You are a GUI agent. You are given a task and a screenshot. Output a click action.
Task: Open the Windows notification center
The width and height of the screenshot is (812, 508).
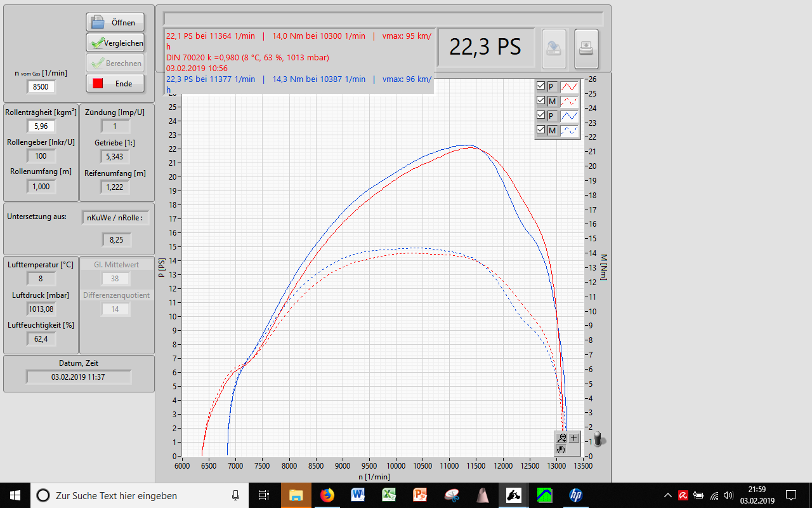(x=791, y=495)
